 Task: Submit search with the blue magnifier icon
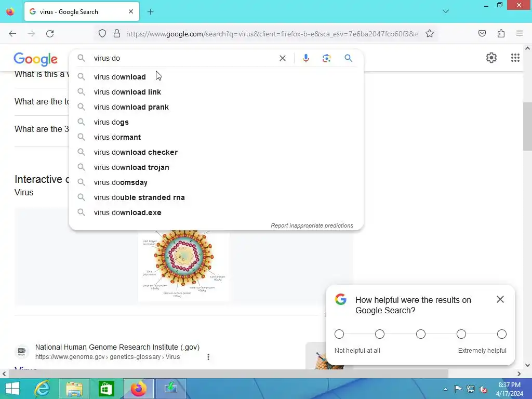(348, 58)
